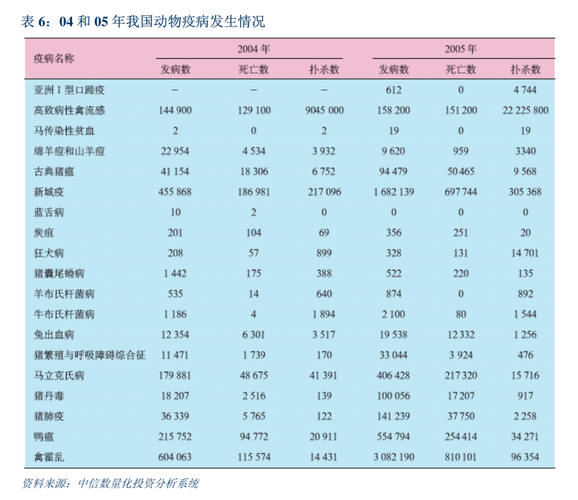Select the row label '猪肺疫'
The image size is (578, 500).
point(49,416)
